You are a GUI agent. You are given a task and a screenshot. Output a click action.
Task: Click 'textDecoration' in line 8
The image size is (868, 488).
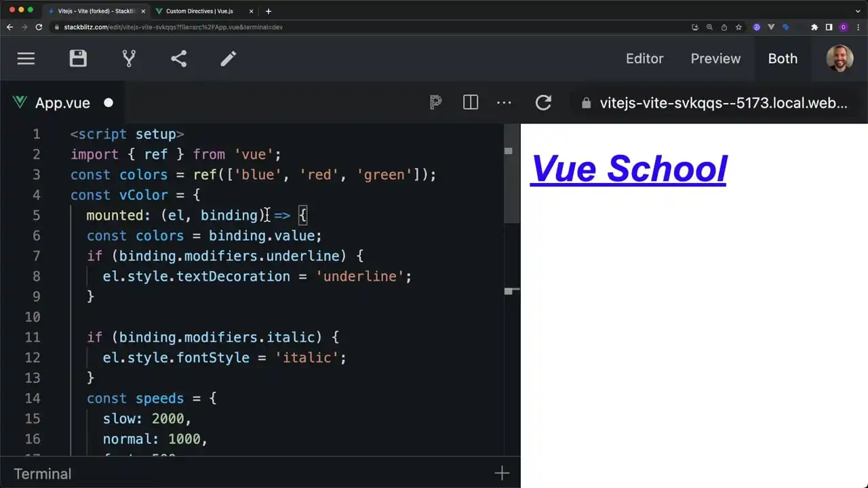(x=233, y=276)
